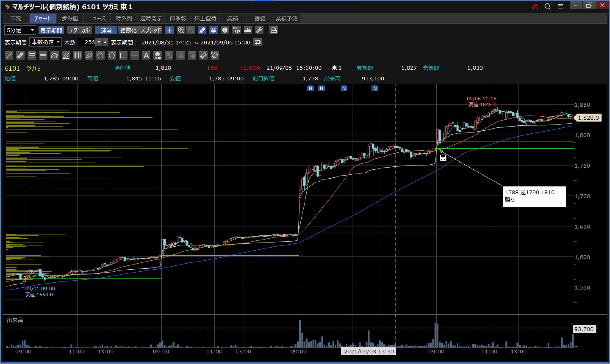610x364 pixels.
Task: Choose the text annotation A tool
Action: [x=146, y=55]
